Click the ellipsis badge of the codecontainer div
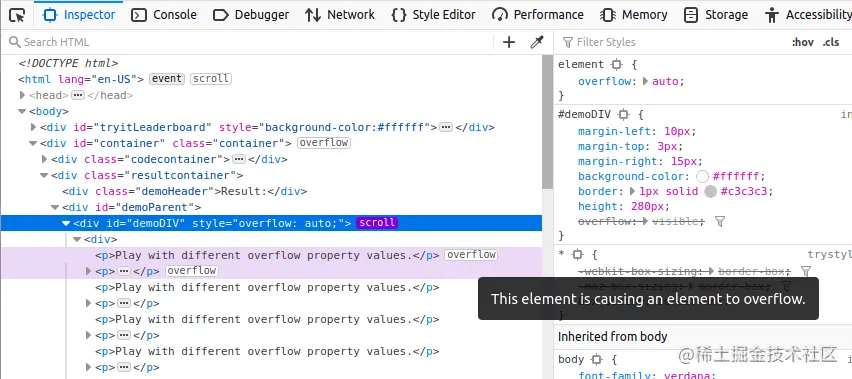Viewport: 852px width, 379px height. coord(239,159)
